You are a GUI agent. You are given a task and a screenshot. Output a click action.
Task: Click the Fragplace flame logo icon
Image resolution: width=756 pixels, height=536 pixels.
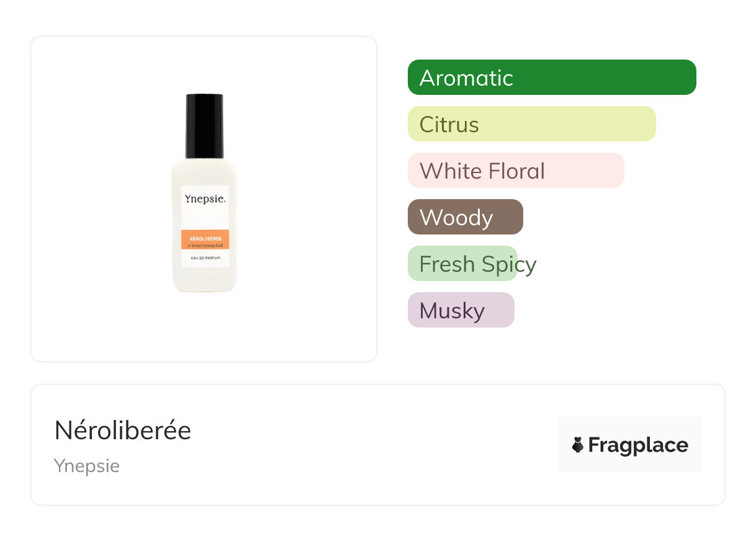[578, 445]
